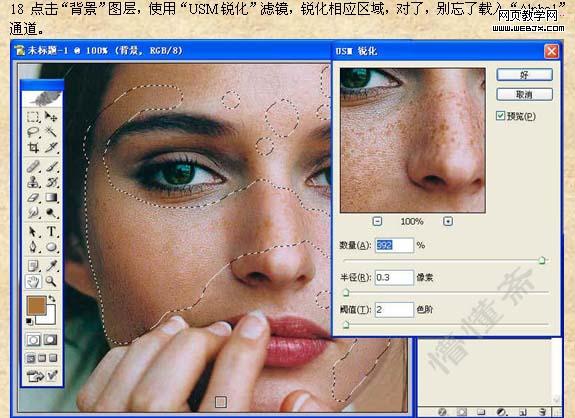The height and width of the screenshot is (418, 575).
Task: Click the 好 OK button
Action: (x=524, y=75)
